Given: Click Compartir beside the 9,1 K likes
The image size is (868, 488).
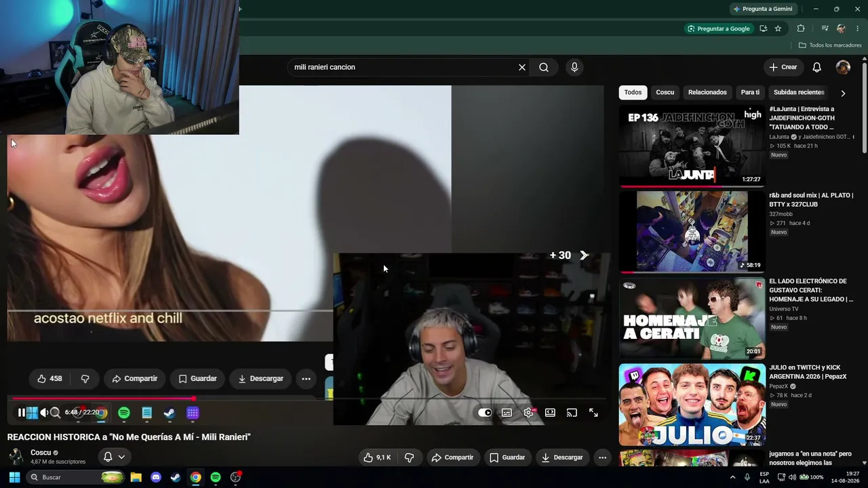Looking at the screenshot, I should tap(452, 457).
